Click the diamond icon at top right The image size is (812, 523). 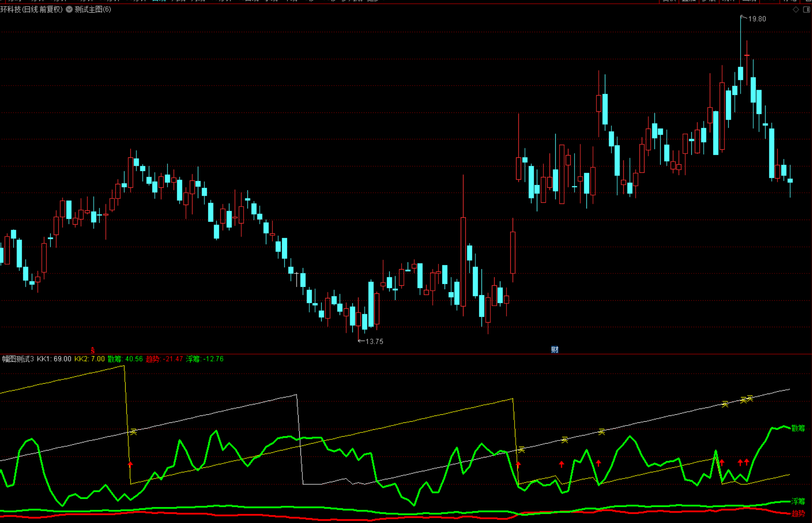[796, 10]
